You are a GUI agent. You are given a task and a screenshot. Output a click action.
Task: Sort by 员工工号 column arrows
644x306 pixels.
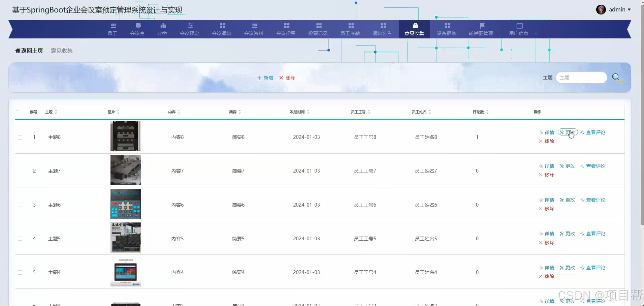tap(369, 112)
